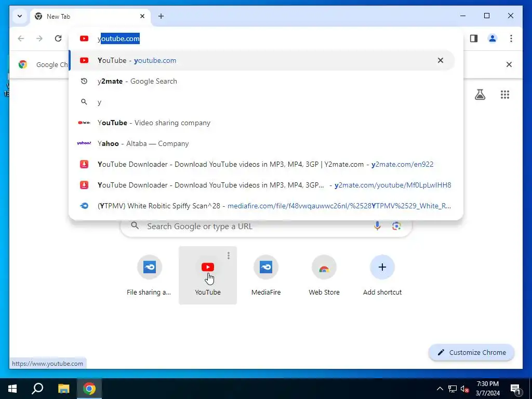This screenshot has height=399, width=532.
Task: Select YouTube - youtube.com suggestion
Action: pos(262,60)
